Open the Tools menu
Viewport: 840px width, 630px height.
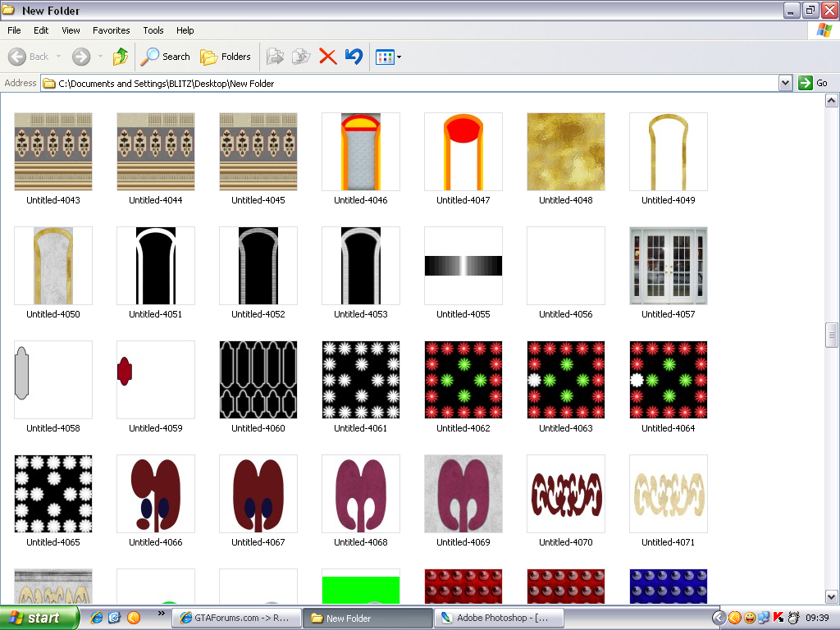(153, 30)
